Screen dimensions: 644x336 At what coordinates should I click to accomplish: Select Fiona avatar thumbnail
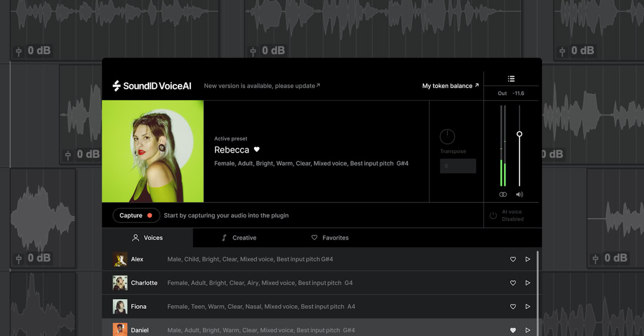(120, 306)
